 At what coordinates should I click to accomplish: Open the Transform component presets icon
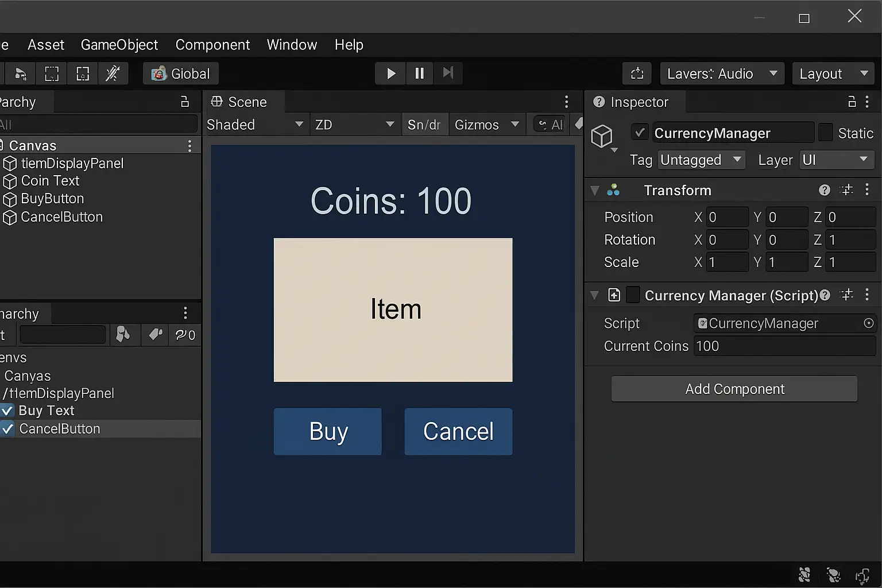click(846, 190)
